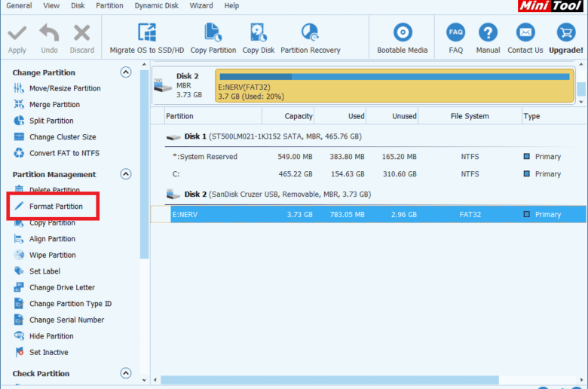Viewport: 588px width, 389px height.
Task: Click the Undo arrow icon
Action: pyautogui.click(x=49, y=32)
